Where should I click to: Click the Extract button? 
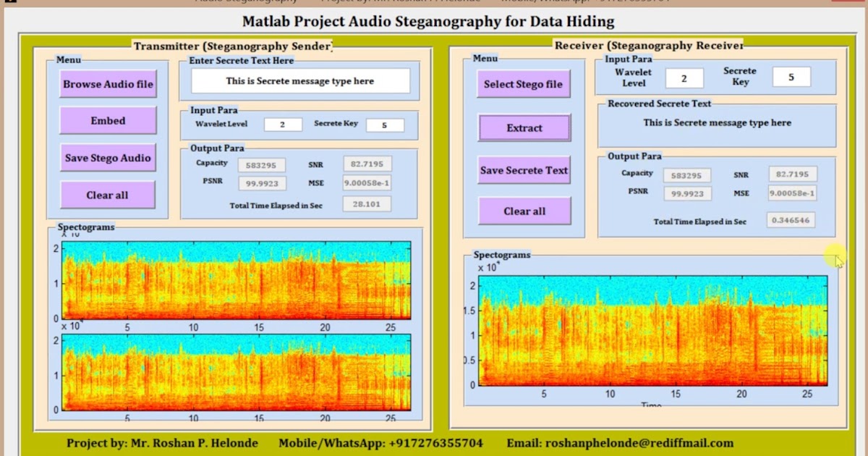pyautogui.click(x=524, y=128)
